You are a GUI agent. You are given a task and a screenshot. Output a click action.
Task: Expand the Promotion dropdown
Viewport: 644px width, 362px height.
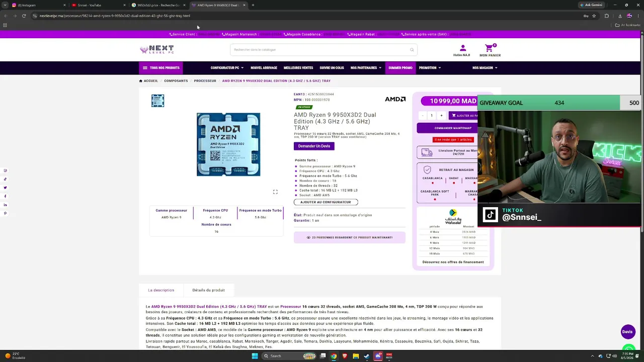pyautogui.click(x=430, y=68)
